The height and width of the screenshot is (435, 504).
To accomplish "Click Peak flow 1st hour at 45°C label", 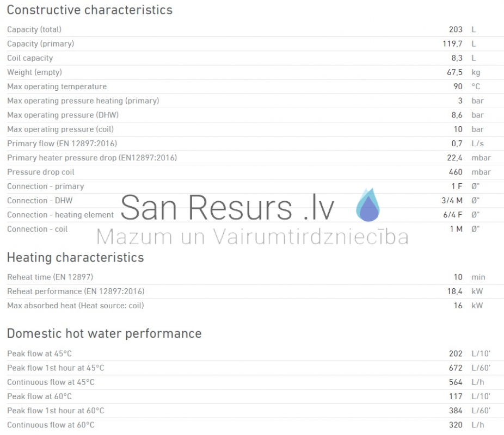I will [x=56, y=368].
